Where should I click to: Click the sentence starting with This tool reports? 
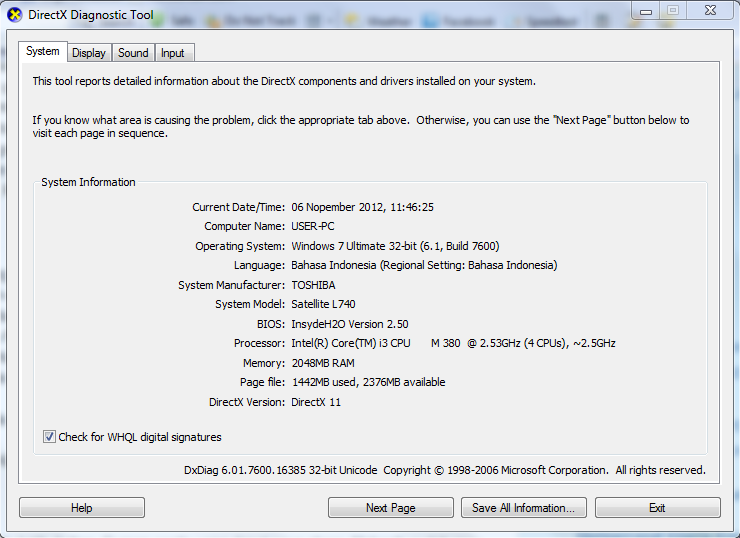tap(284, 81)
